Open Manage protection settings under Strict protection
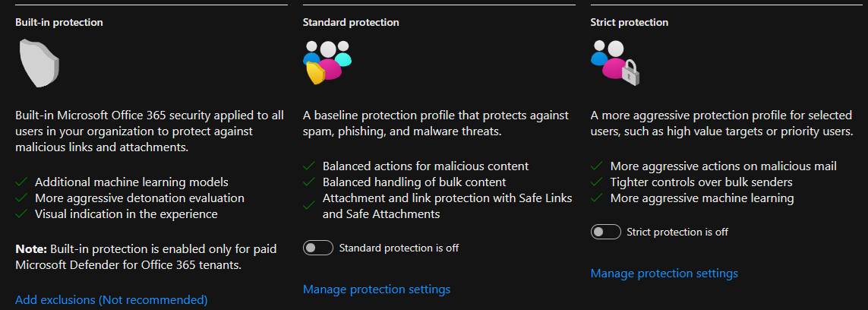 coord(664,274)
